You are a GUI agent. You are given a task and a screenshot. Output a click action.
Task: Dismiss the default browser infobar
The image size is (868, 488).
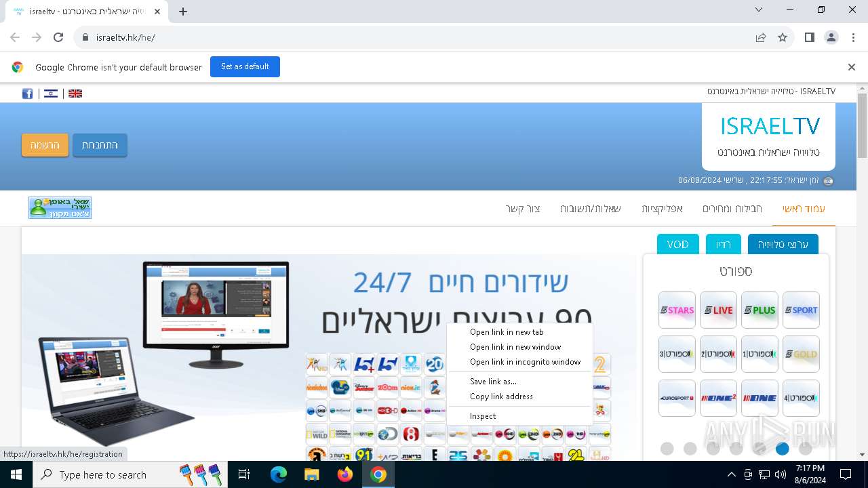852,67
